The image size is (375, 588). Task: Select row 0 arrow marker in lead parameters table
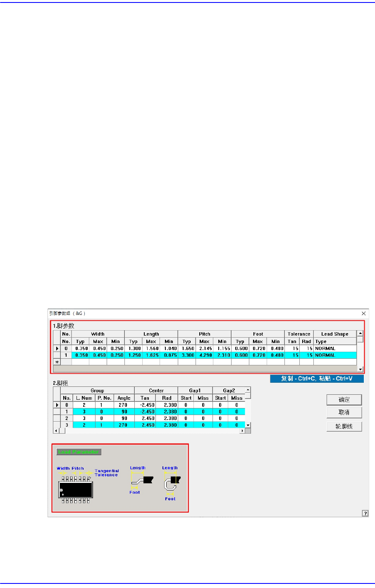coord(57,348)
